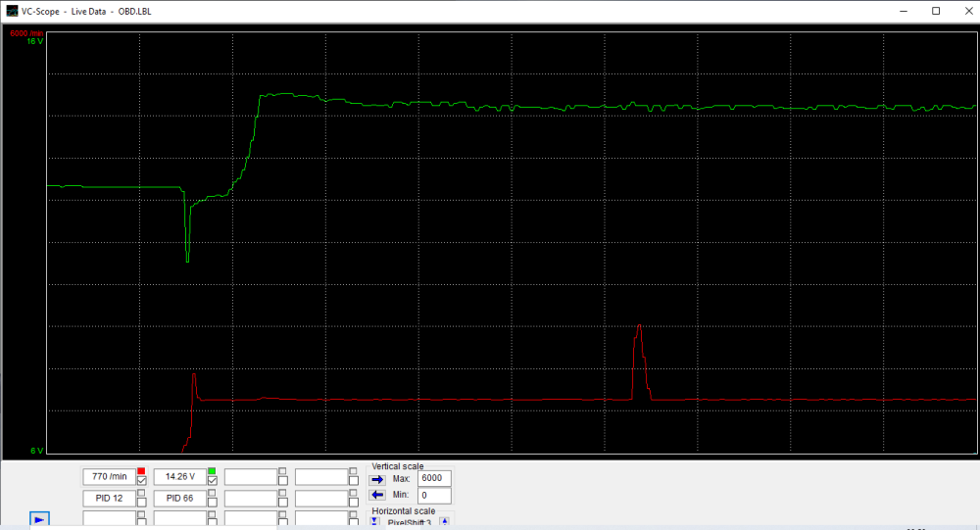Viewport: 980px width, 530px height.
Task: Start playback with the blue play button
Action: pyautogui.click(x=39, y=519)
